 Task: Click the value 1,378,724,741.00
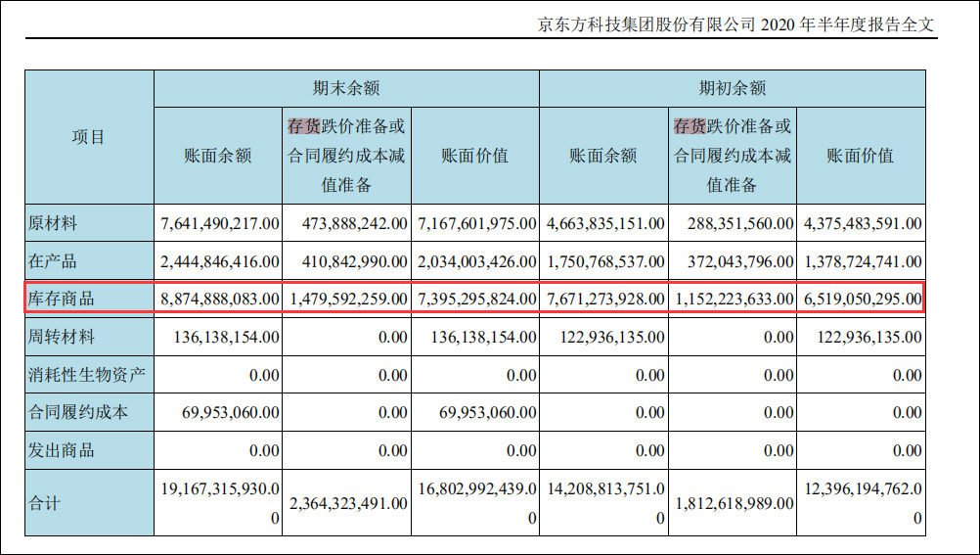(863, 261)
